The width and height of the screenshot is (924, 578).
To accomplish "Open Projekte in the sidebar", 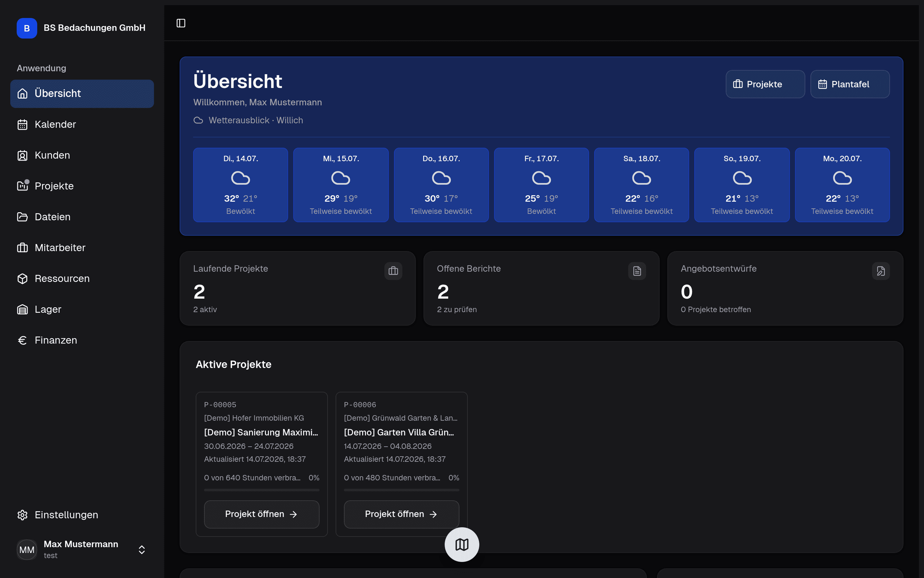I will pyautogui.click(x=82, y=186).
